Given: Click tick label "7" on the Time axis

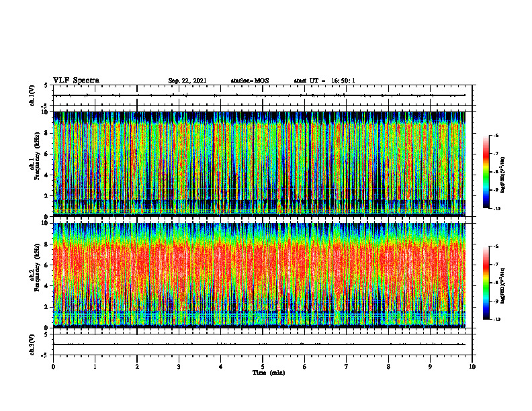Looking at the screenshot, I should (x=347, y=367).
